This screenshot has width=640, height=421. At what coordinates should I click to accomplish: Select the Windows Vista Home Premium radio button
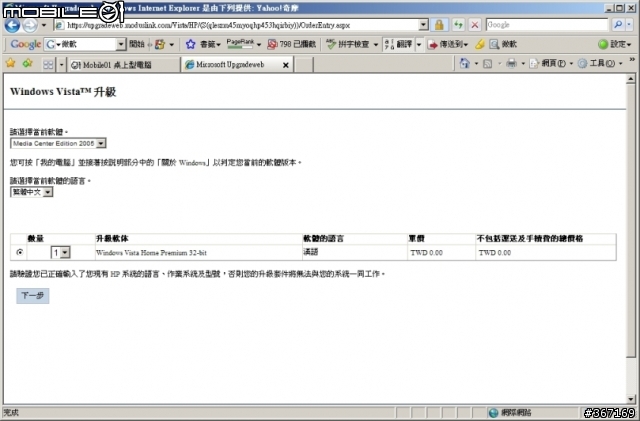coord(19,252)
